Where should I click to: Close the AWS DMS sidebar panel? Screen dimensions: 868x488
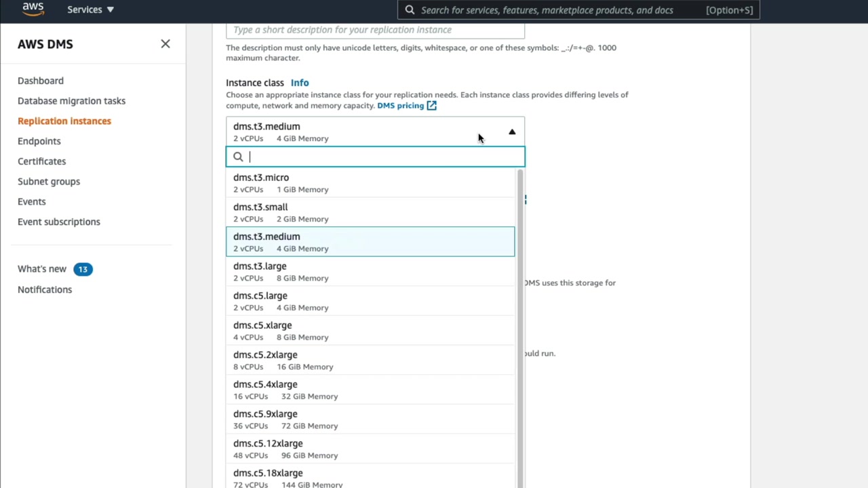(x=165, y=44)
